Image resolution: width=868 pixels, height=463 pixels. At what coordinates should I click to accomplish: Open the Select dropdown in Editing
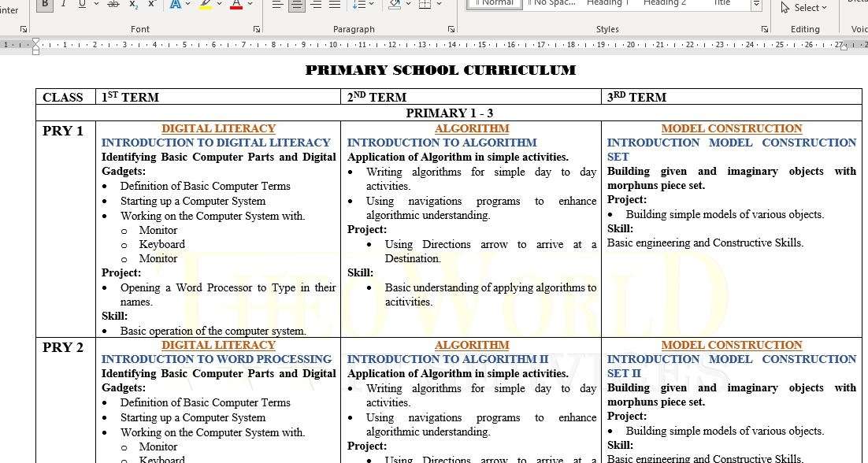click(803, 7)
